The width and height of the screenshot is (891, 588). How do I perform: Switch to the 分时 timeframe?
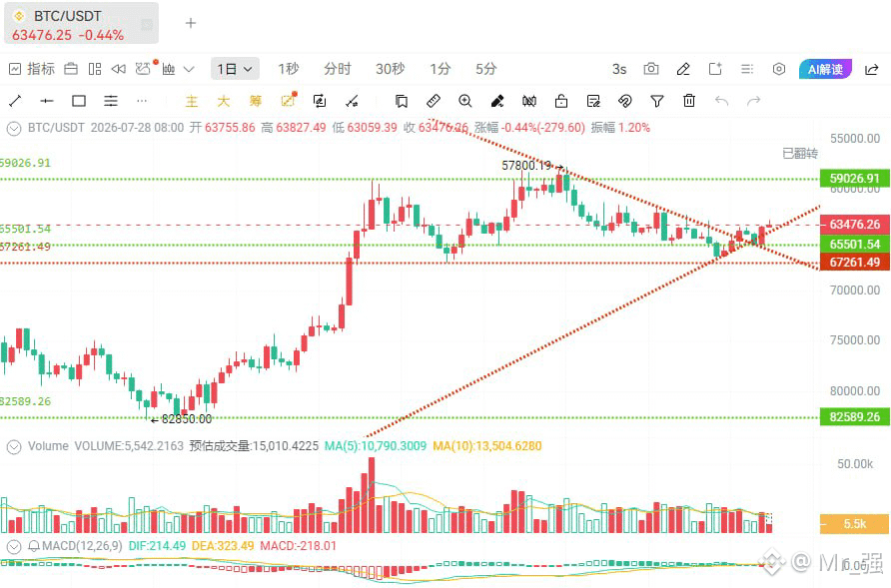[x=338, y=69]
